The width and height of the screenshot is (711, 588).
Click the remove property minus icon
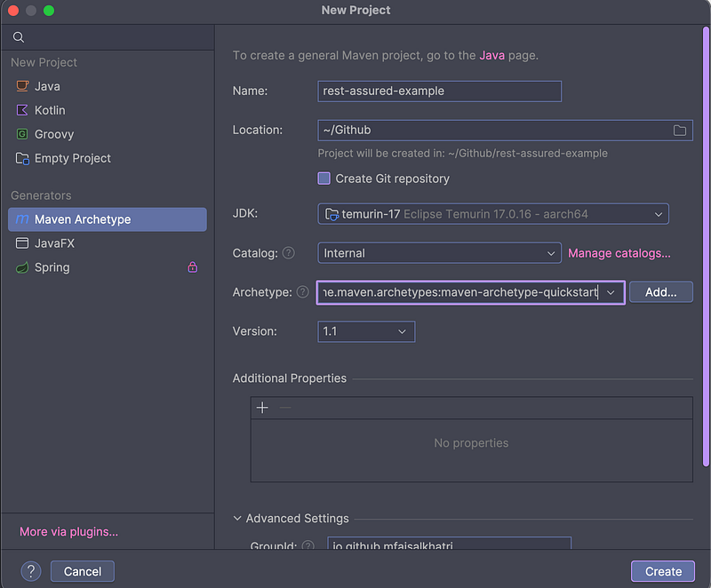pos(285,408)
